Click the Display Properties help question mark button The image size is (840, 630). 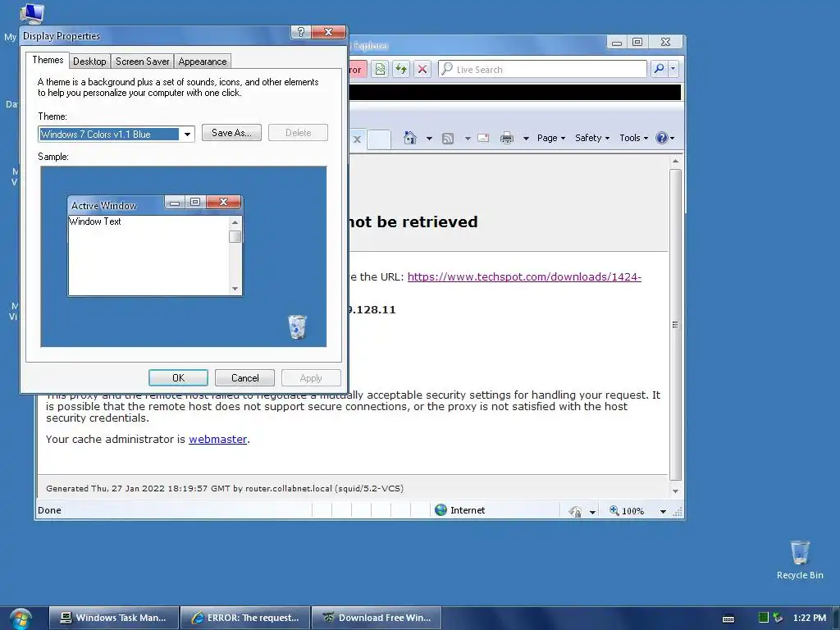tap(300, 32)
